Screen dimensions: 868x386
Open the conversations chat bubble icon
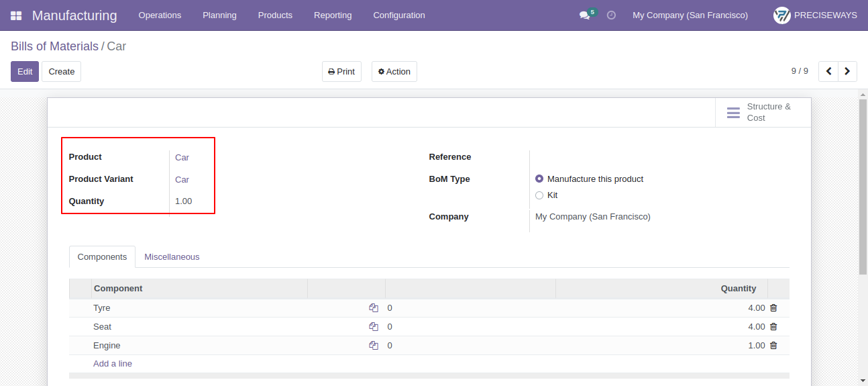[x=584, y=15]
